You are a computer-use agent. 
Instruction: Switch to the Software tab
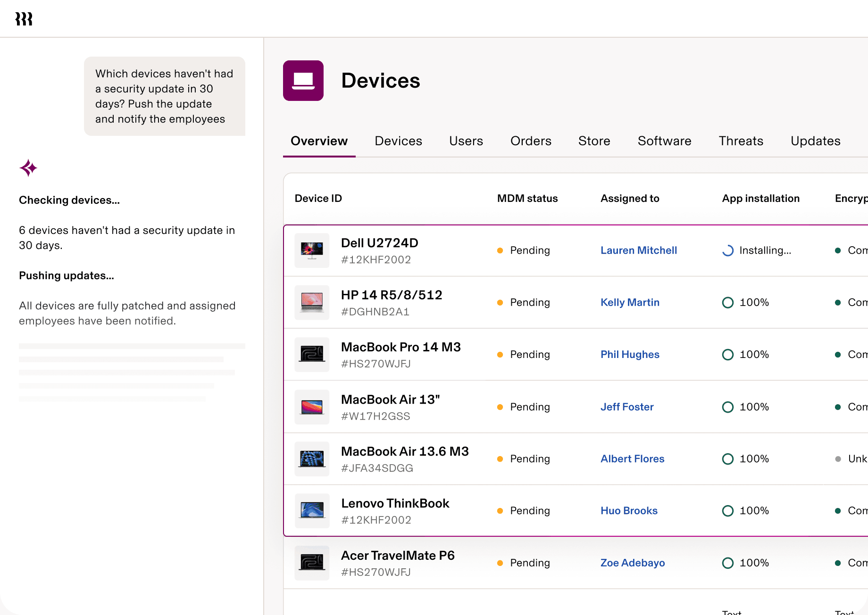pyautogui.click(x=665, y=141)
